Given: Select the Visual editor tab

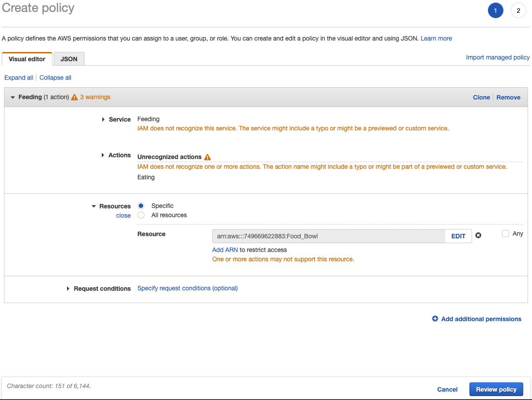Looking at the screenshot, I should click(x=27, y=59).
